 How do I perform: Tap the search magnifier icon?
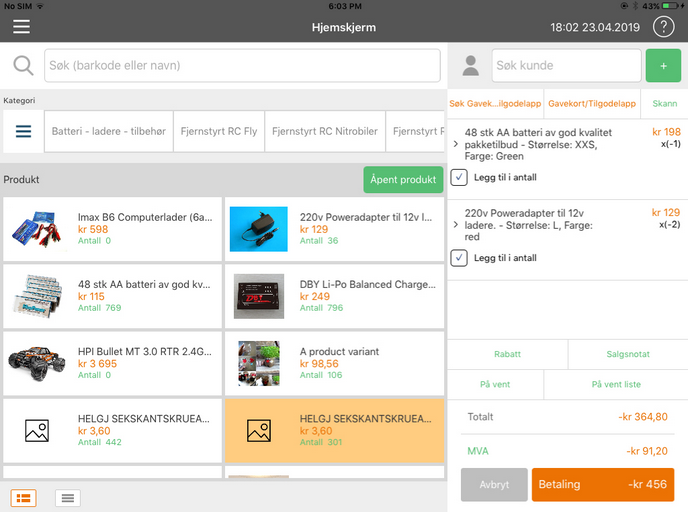(x=22, y=66)
